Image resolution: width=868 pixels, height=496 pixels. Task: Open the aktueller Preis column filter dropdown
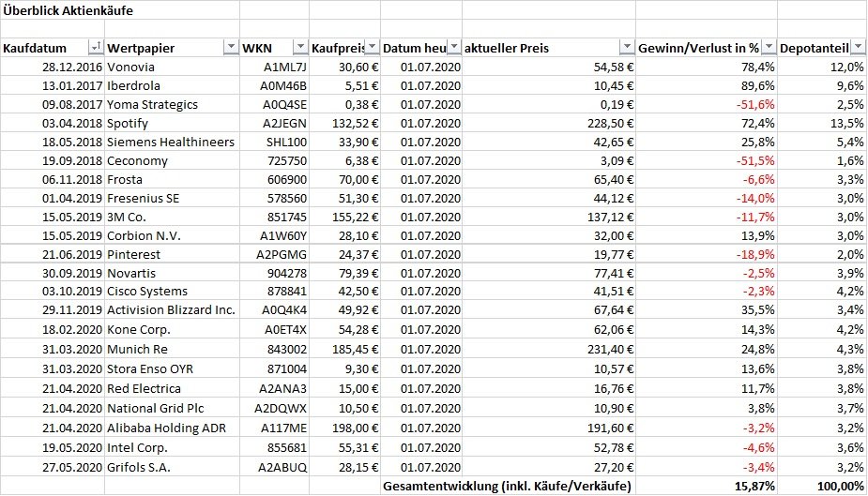pyautogui.click(x=627, y=48)
